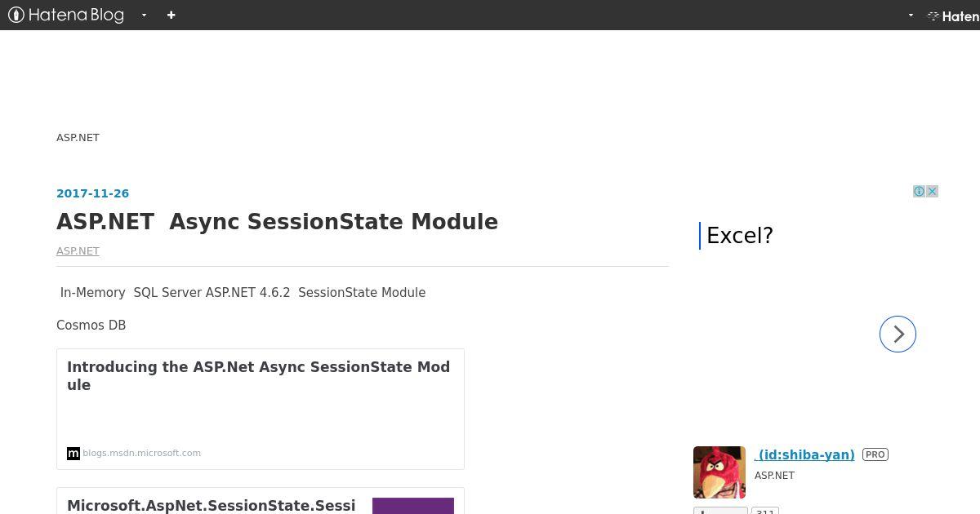Expand the top-right user menu arrow
980x514 pixels.
[911, 15]
